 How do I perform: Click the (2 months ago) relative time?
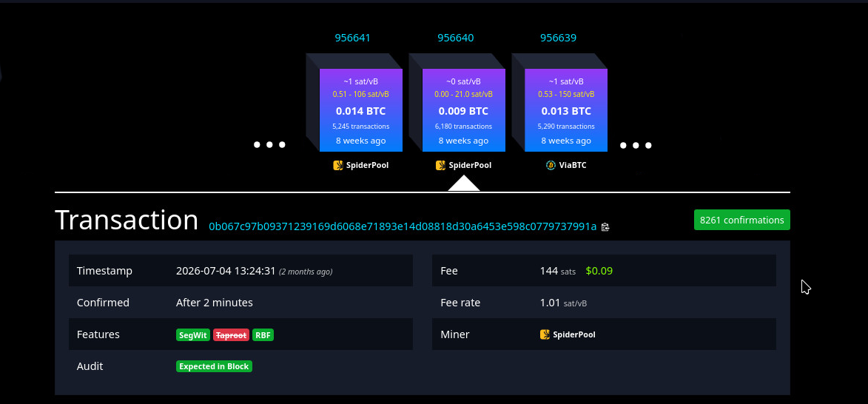click(306, 272)
